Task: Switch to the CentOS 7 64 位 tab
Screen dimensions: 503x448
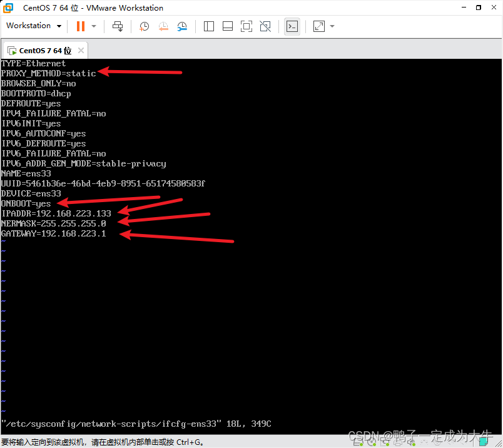Action: [44, 50]
